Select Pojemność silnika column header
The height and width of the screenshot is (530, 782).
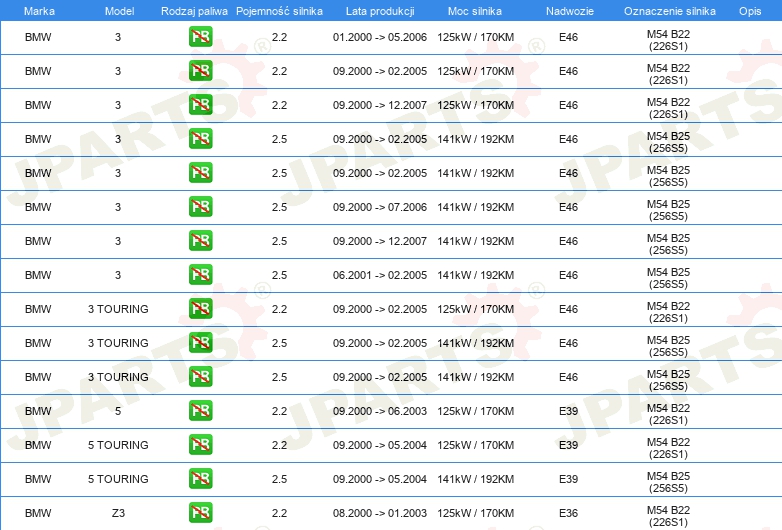(x=279, y=11)
